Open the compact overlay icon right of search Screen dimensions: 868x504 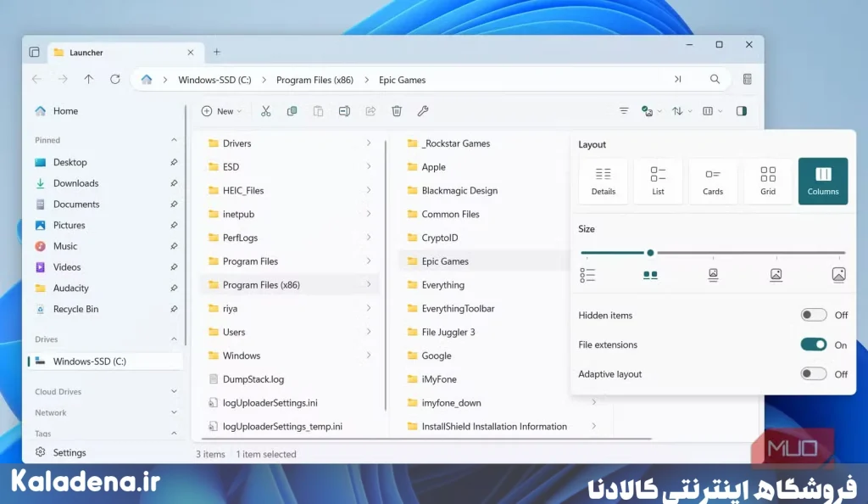(x=748, y=79)
